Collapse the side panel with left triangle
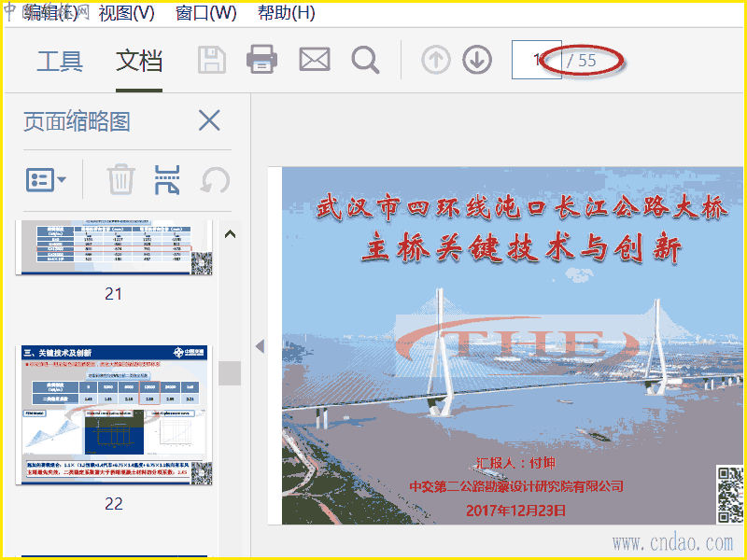This screenshot has height=560, width=747. coord(260,346)
